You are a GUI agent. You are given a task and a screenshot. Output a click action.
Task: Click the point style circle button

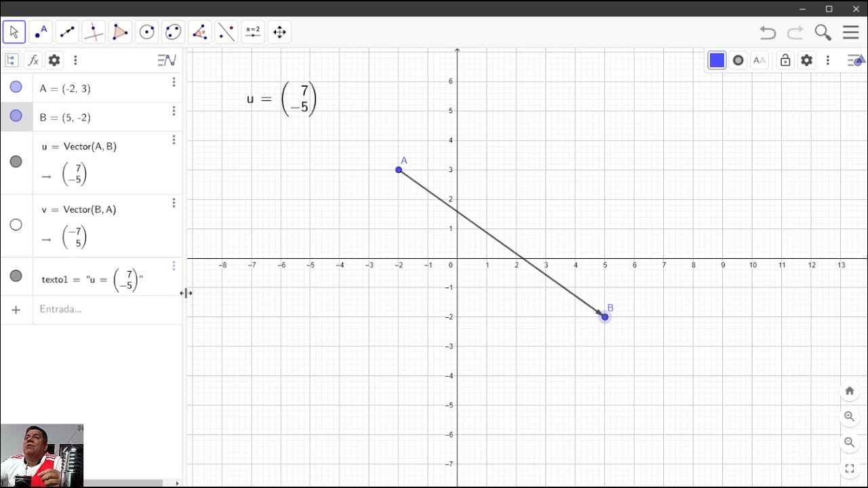pyautogui.click(x=738, y=60)
